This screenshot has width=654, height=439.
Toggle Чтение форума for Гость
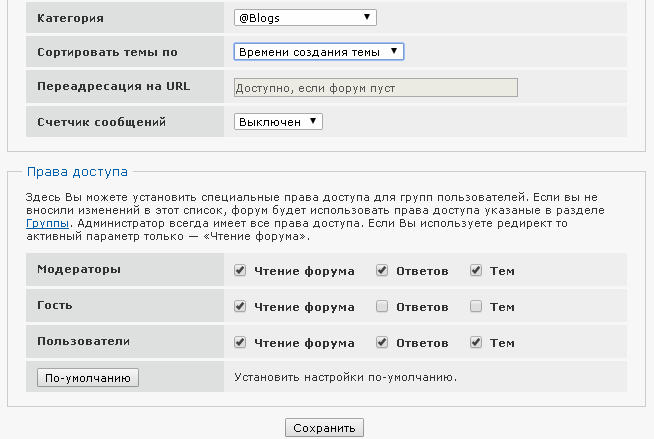[240, 306]
